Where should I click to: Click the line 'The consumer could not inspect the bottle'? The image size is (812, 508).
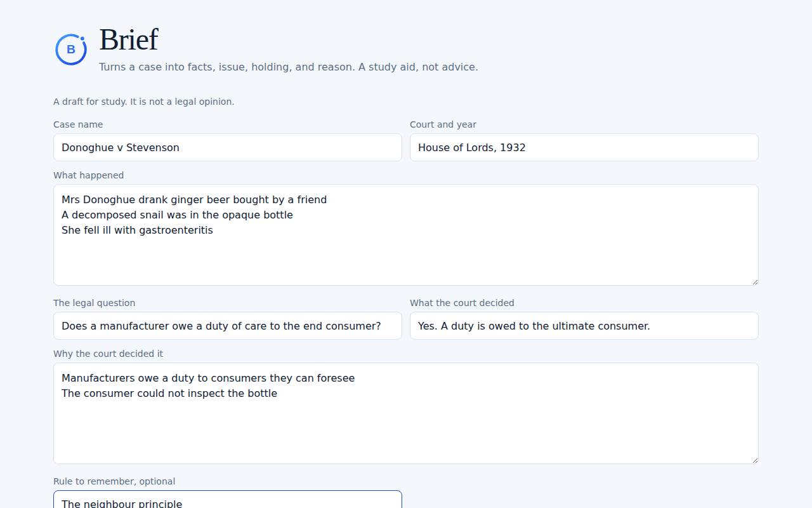point(169,393)
